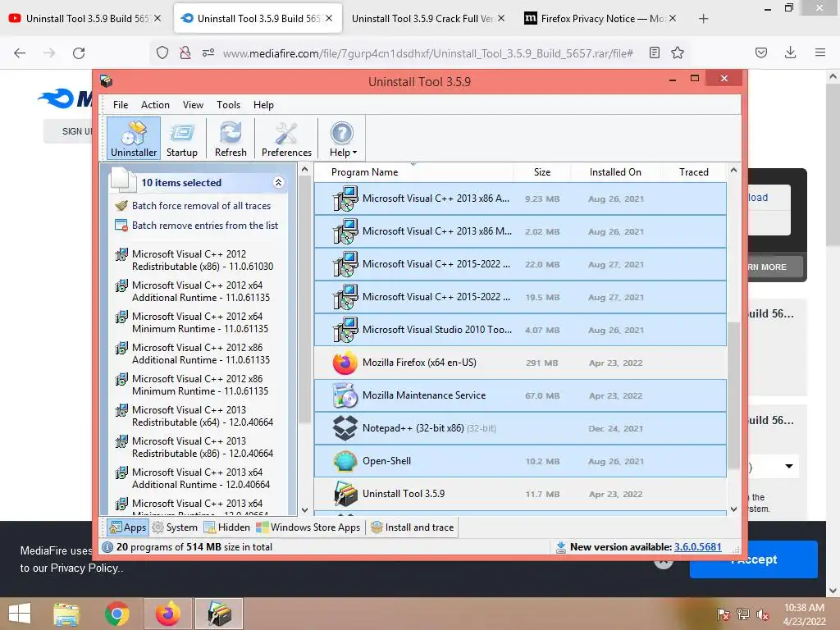
Task: Click the status bar info icon
Action: coord(107,547)
